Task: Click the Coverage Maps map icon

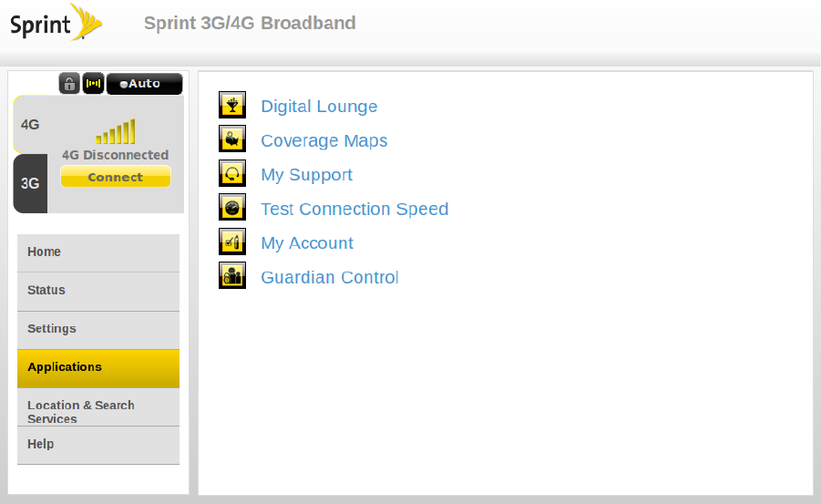Action: 232,139
